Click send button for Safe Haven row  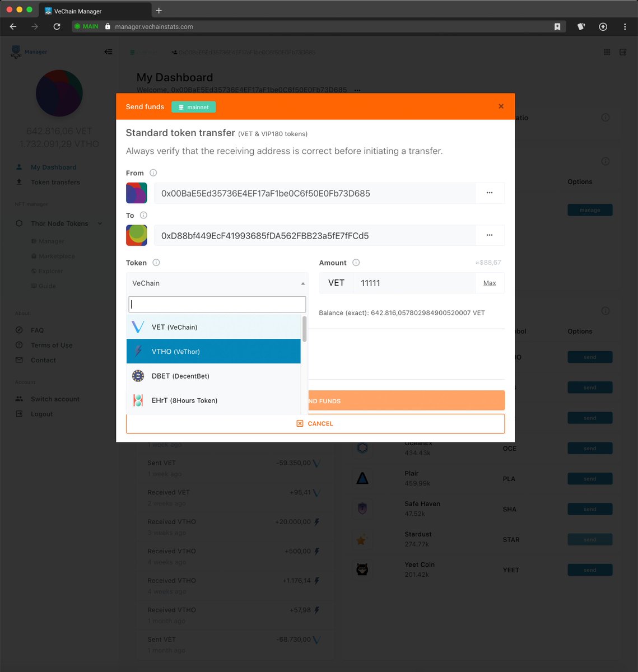click(590, 510)
